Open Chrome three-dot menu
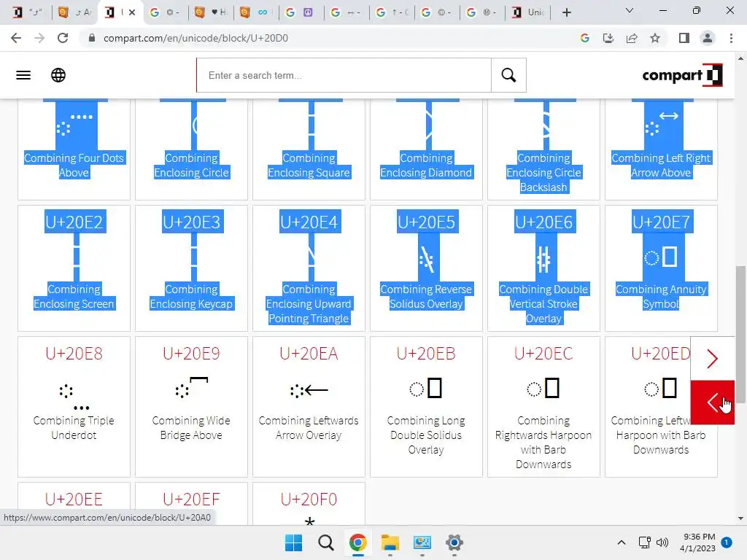 point(731,38)
